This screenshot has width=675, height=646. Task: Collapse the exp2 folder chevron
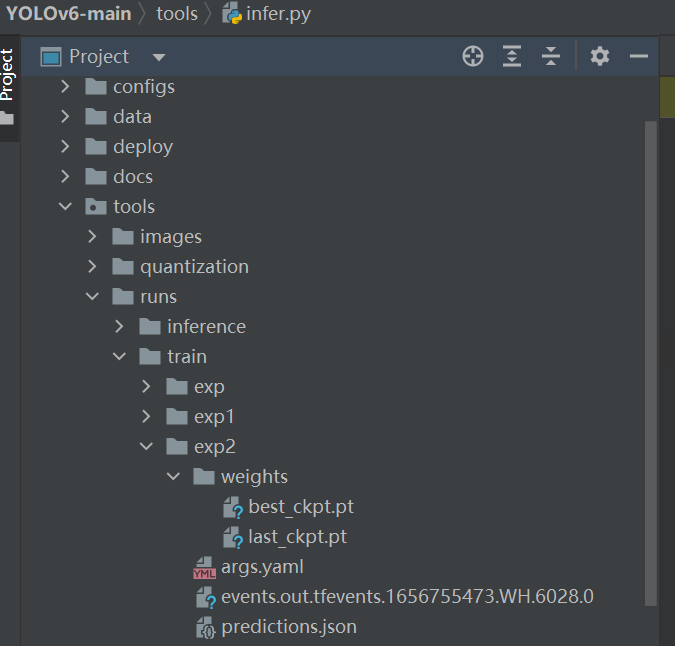(x=146, y=446)
